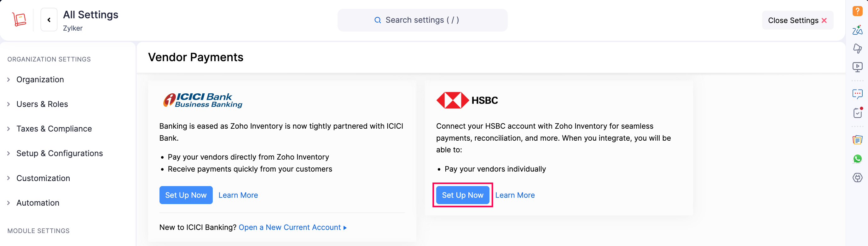Expand Users & Roles in sidebar
The width and height of the screenshot is (868, 246).
point(42,104)
